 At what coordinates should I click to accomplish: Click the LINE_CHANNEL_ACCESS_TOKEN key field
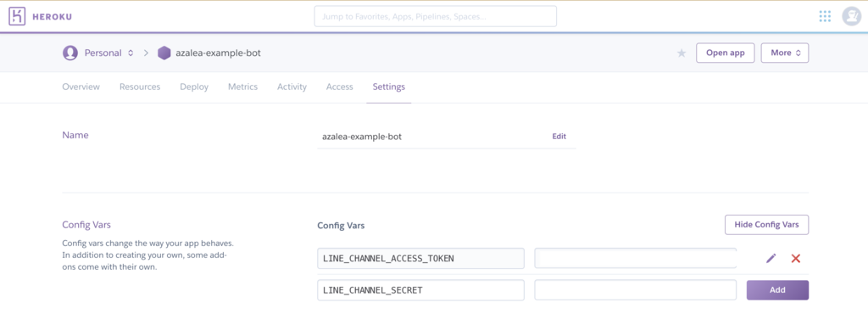coord(420,258)
